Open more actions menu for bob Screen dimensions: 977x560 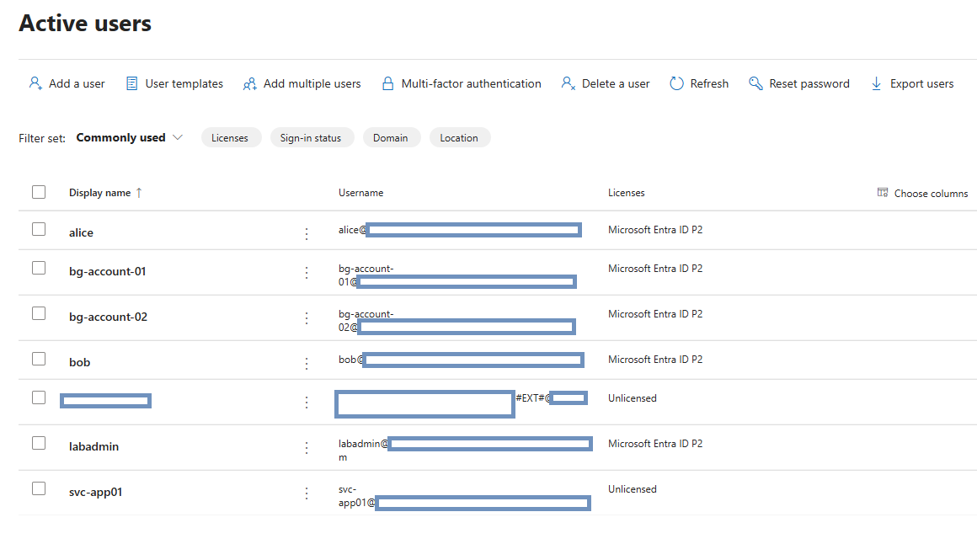(307, 364)
